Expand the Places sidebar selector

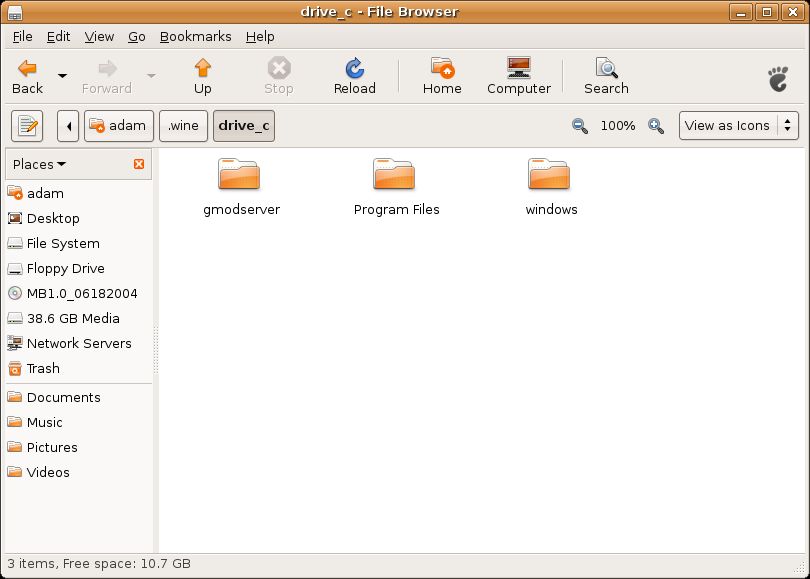click(x=40, y=164)
